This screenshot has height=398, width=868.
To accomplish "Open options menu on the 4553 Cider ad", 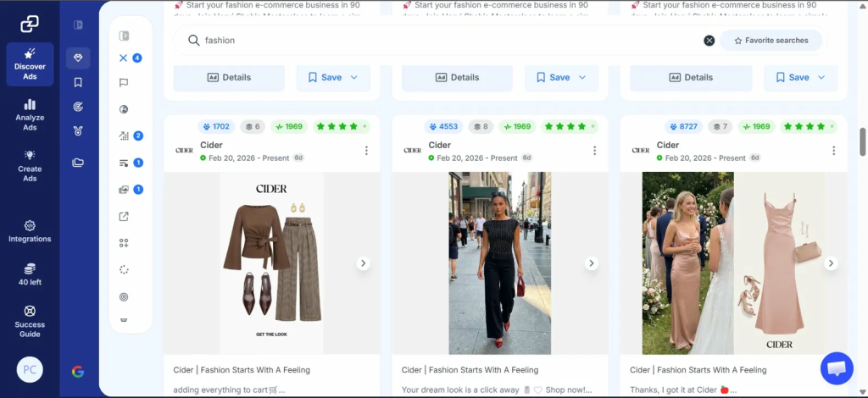I will (x=594, y=151).
